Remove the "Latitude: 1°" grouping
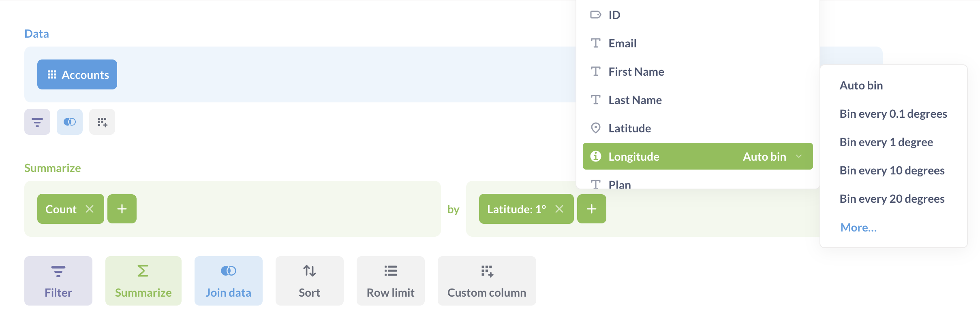 coord(560,209)
